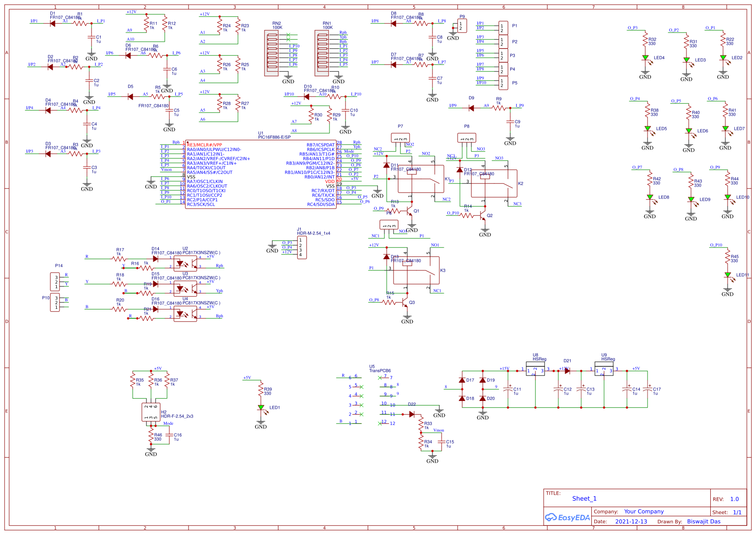
Task: Select the RN1 resistor network
Action: 322,53
